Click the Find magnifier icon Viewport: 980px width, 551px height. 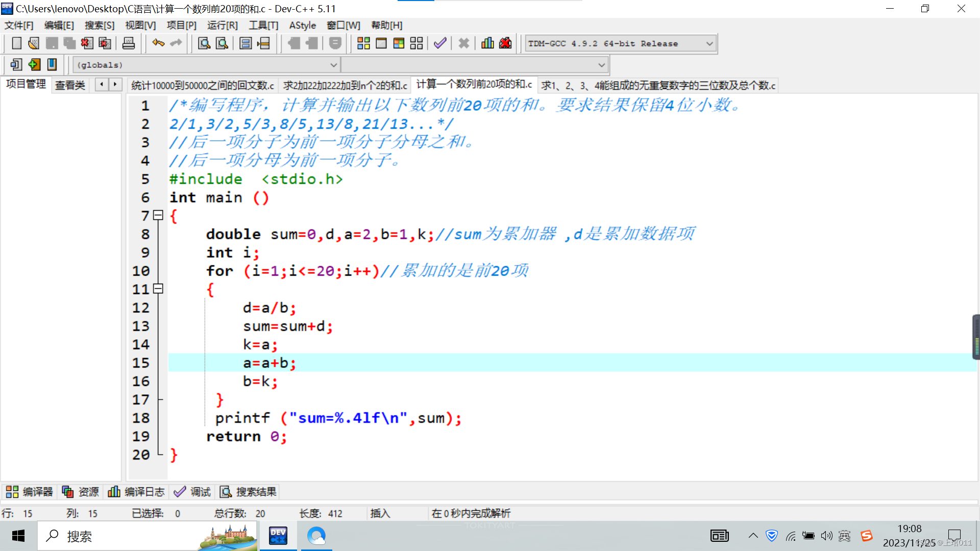point(204,43)
